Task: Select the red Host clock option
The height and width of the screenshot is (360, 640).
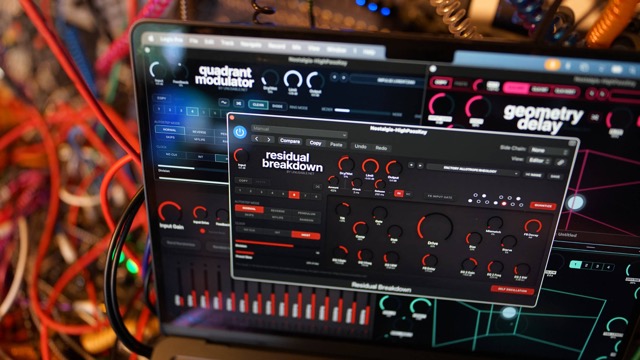Action: point(305,235)
